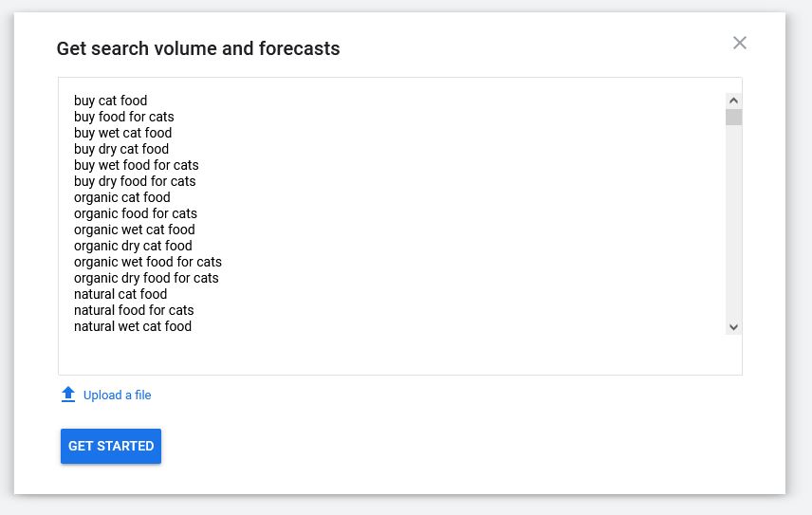Close the search volume dialog
The image size is (812, 515).
740,43
